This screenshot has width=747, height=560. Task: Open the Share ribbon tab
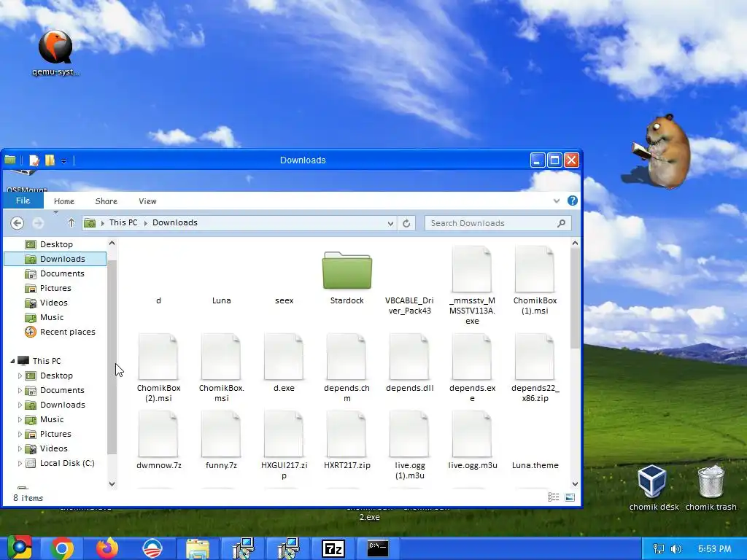107,201
